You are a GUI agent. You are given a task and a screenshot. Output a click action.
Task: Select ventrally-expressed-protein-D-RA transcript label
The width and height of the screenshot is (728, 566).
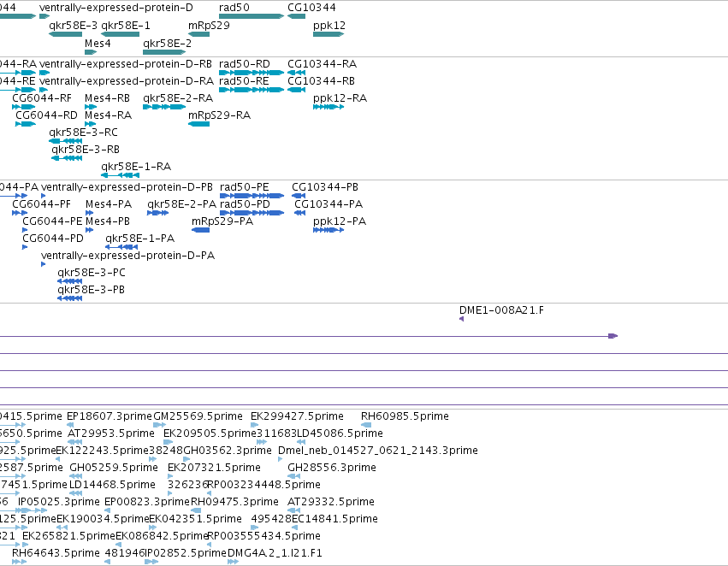(127, 82)
